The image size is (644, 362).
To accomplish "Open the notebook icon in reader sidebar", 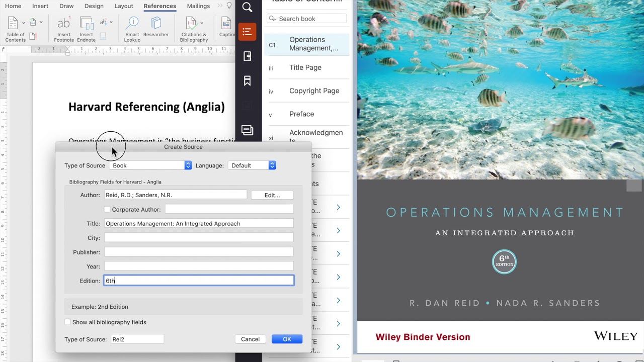I will 247,56.
